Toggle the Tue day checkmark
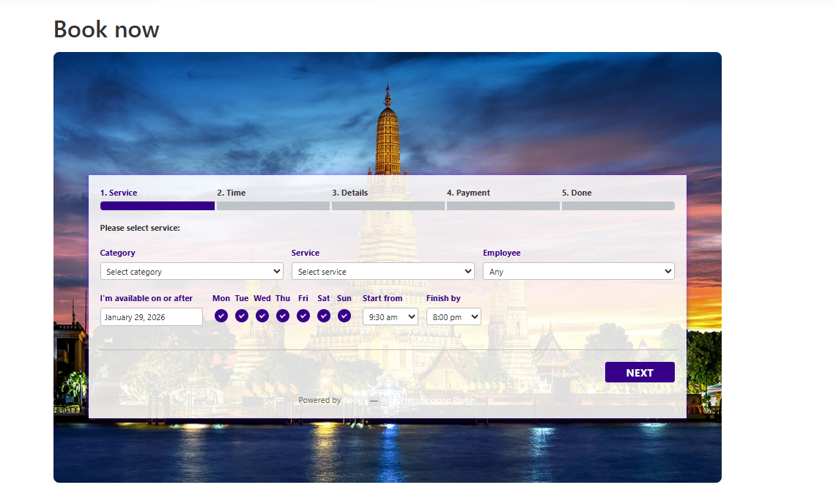This screenshot has width=836, height=504. point(242,316)
